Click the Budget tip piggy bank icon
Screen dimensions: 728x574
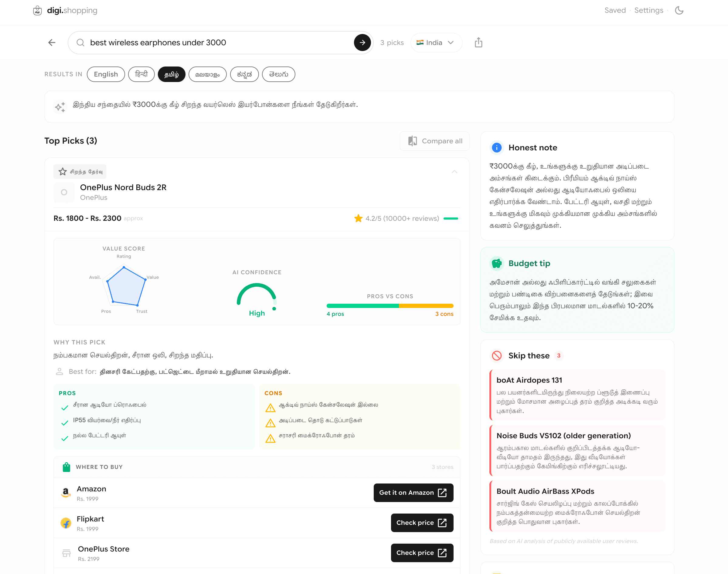497,264
